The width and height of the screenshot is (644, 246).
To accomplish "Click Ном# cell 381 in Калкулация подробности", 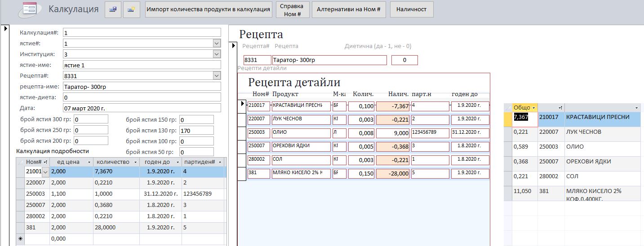I will pos(37,228).
